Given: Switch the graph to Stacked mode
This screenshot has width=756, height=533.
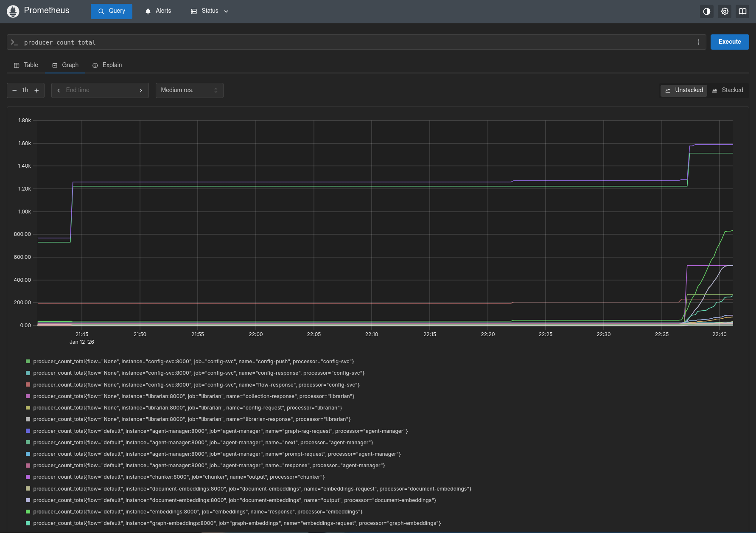Looking at the screenshot, I should pos(728,90).
